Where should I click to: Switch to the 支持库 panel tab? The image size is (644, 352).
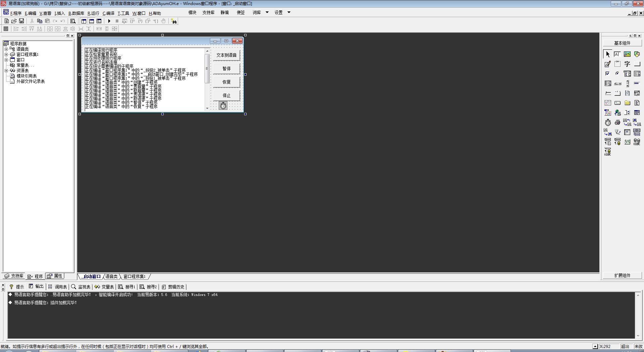(14, 276)
